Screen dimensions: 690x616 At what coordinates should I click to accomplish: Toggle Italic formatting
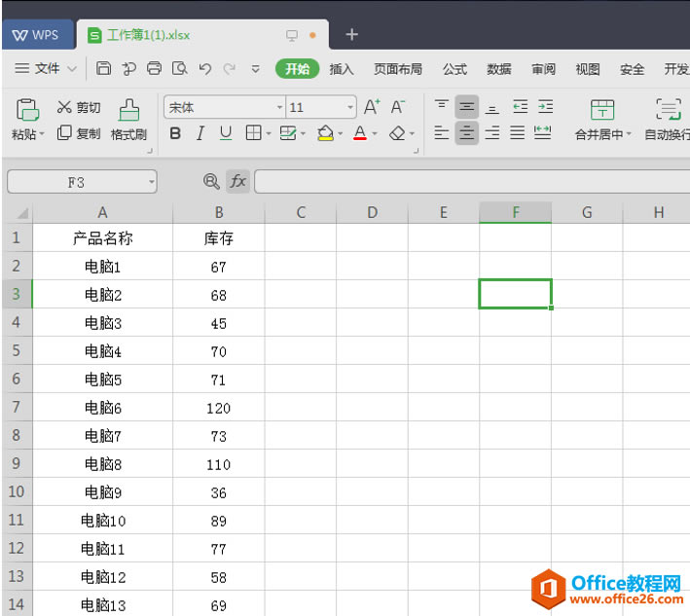point(200,133)
